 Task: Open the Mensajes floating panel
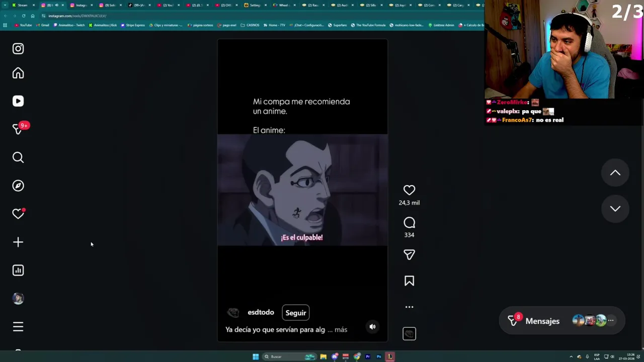[562, 321]
